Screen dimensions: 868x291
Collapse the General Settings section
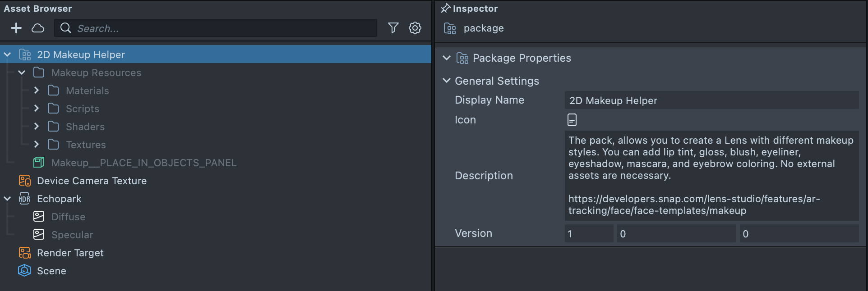pos(447,81)
